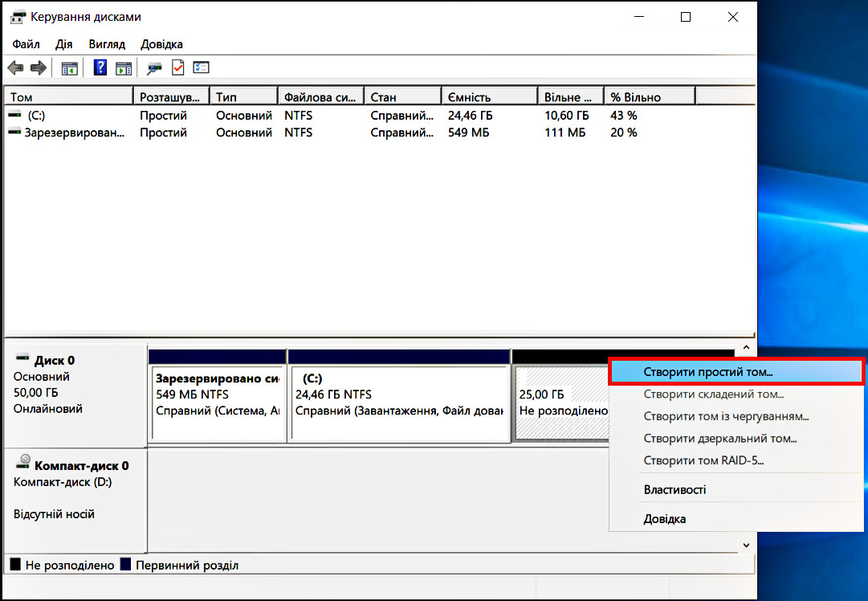Open the Довідка menu in menu bar
Screen dimensions: 868x601
pyautogui.click(x=161, y=44)
